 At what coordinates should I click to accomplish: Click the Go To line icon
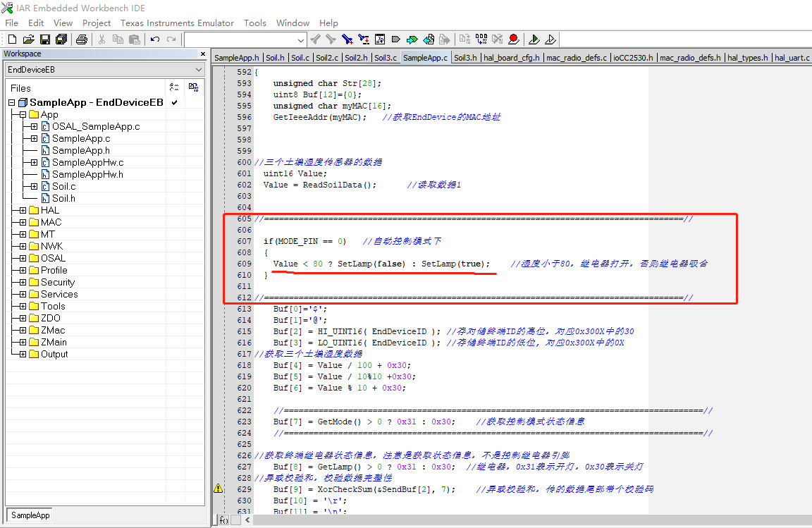coord(380,39)
